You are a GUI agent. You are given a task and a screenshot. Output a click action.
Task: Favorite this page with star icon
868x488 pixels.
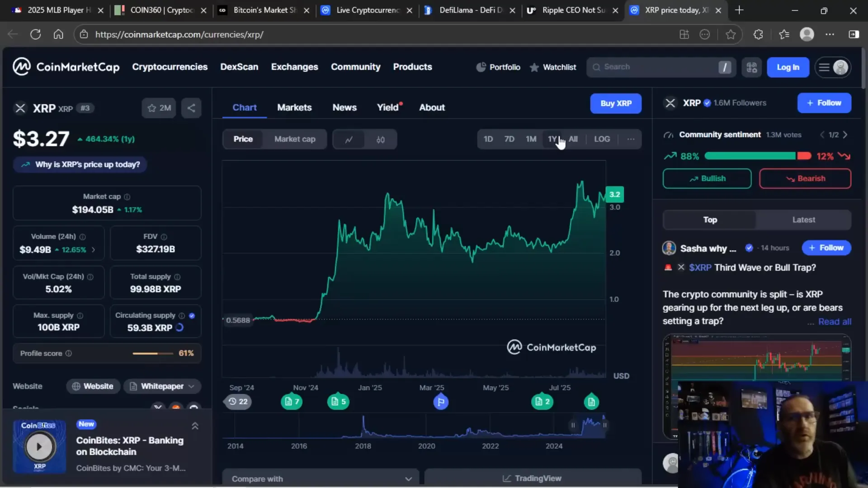pyautogui.click(x=731, y=34)
